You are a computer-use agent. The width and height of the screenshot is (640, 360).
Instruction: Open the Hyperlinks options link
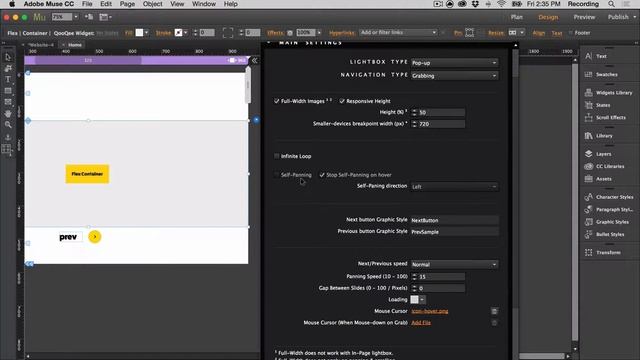pos(342,33)
